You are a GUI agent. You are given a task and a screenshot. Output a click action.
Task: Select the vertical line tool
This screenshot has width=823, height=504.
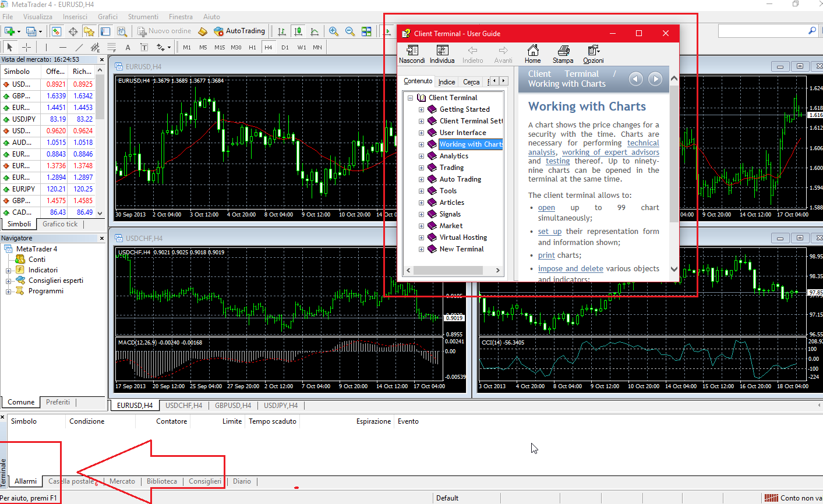click(x=46, y=47)
